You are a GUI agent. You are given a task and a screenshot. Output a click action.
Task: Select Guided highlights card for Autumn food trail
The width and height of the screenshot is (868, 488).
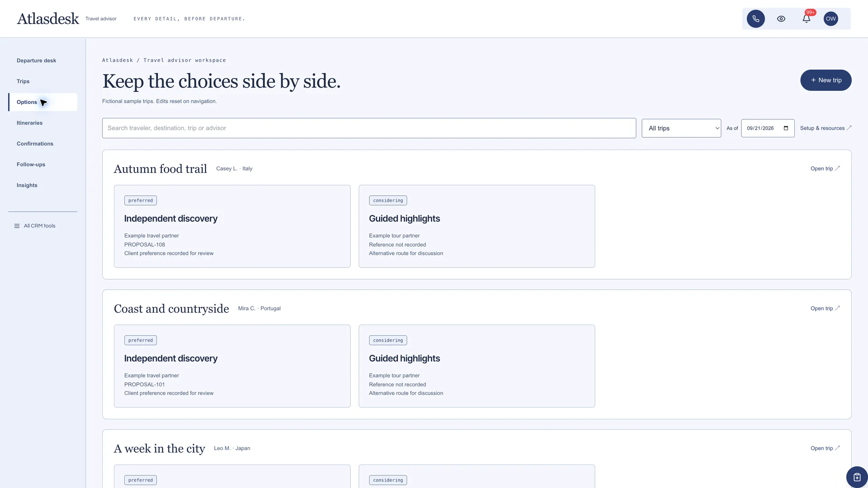tap(476, 226)
